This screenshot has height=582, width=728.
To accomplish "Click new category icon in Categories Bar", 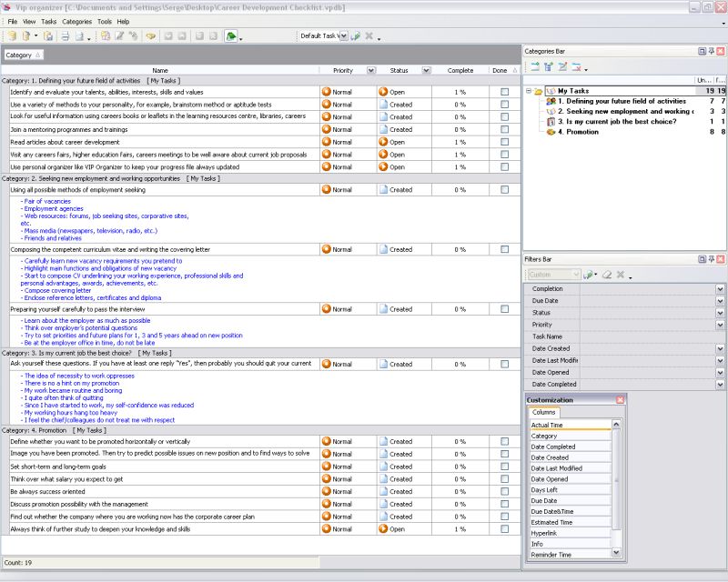I will click(x=535, y=66).
